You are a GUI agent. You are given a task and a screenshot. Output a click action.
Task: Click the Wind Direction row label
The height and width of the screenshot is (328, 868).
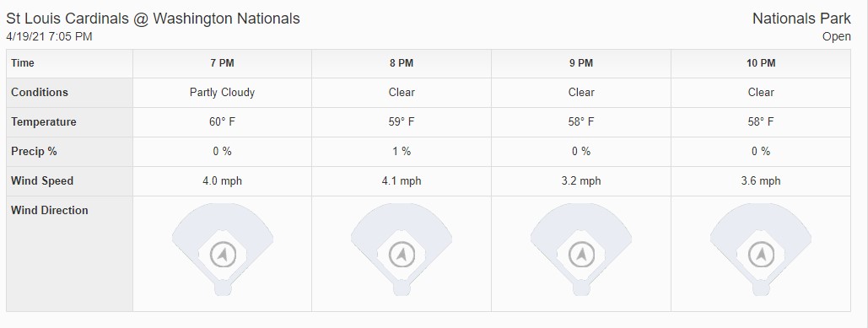pos(49,210)
